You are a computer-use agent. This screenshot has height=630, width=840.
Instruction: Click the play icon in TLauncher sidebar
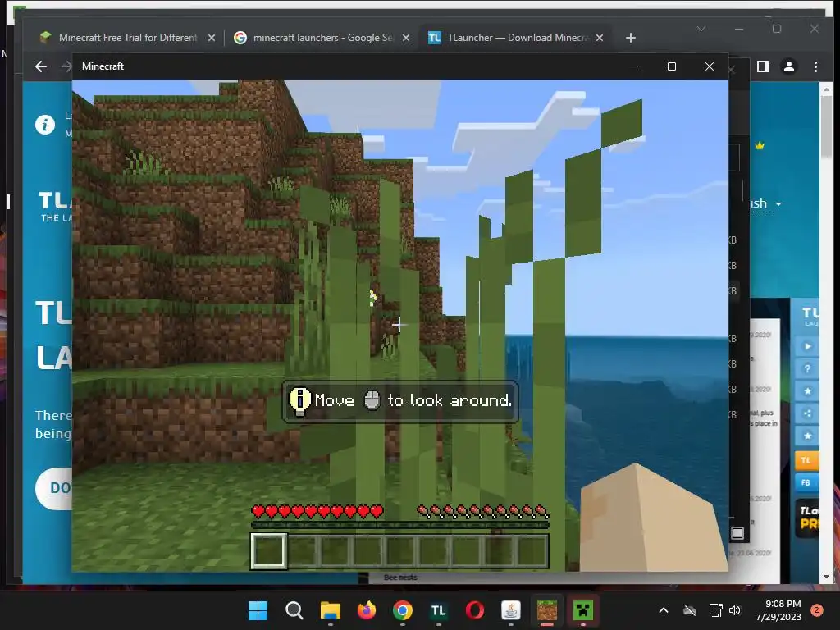pyautogui.click(x=807, y=346)
